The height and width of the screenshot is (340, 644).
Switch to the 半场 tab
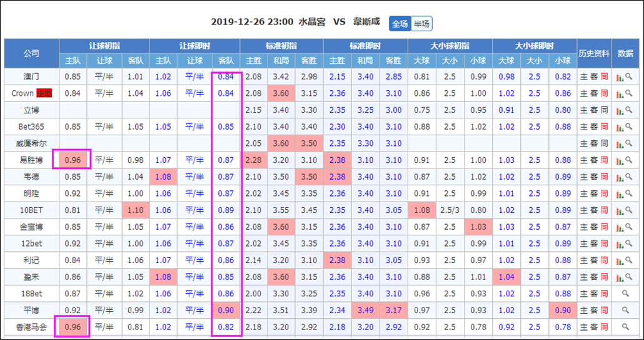click(421, 24)
